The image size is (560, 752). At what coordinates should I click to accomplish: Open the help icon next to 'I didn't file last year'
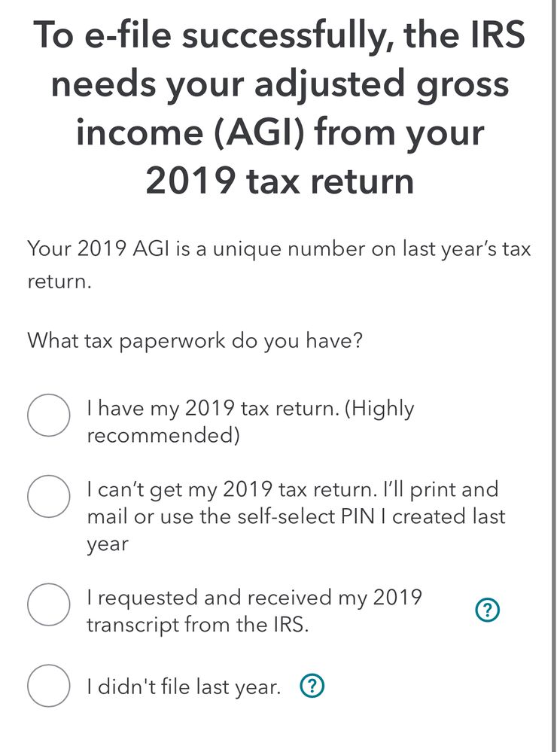(x=312, y=686)
